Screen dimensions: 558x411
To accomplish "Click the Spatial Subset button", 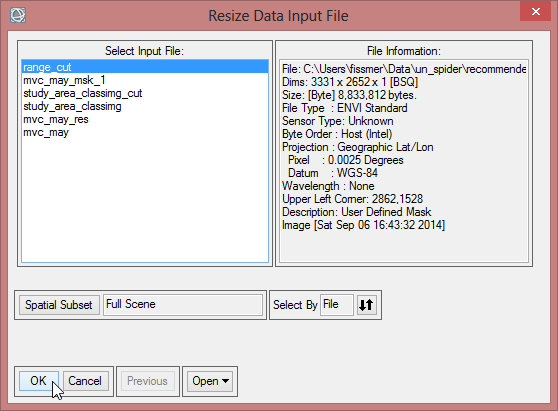I will tap(59, 305).
